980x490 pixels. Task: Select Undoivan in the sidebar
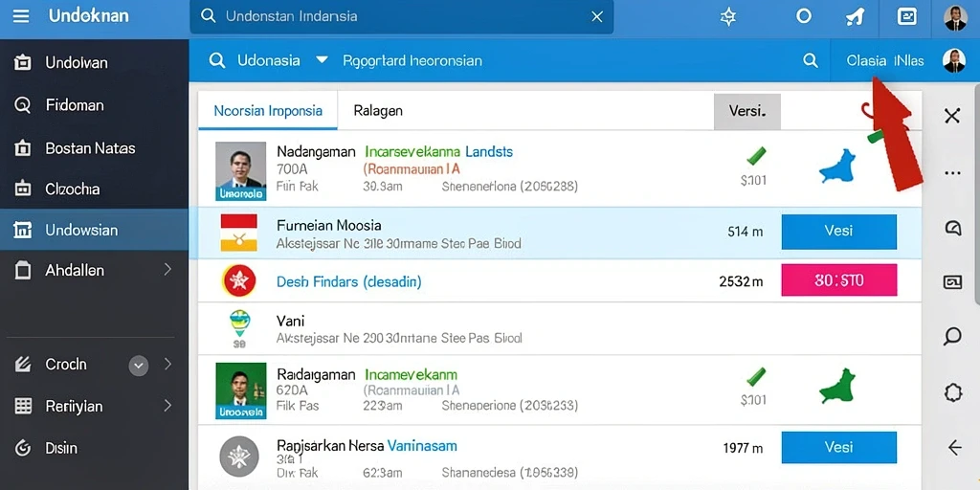tap(94, 62)
